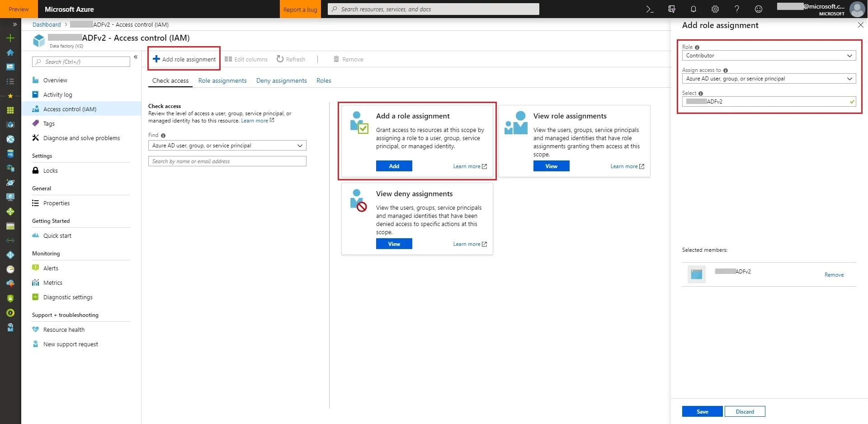Discard the role assignment
Image resolution: width=868 pixels, height=424 pixels.
(x=745, y=412)
